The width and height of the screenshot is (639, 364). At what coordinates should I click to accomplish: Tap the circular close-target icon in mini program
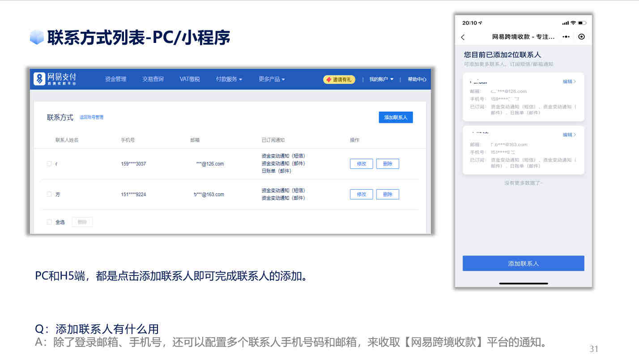pyautogui.click(x=581, y=37)
